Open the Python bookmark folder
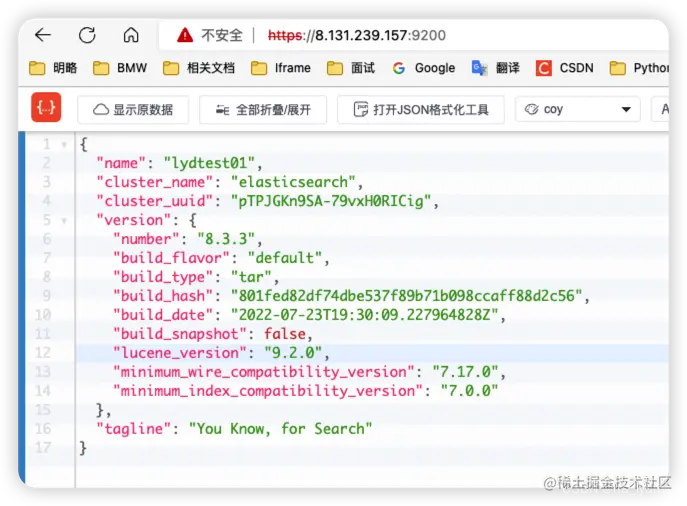Viewport: 687px width, 506px height. coord(639,68)
